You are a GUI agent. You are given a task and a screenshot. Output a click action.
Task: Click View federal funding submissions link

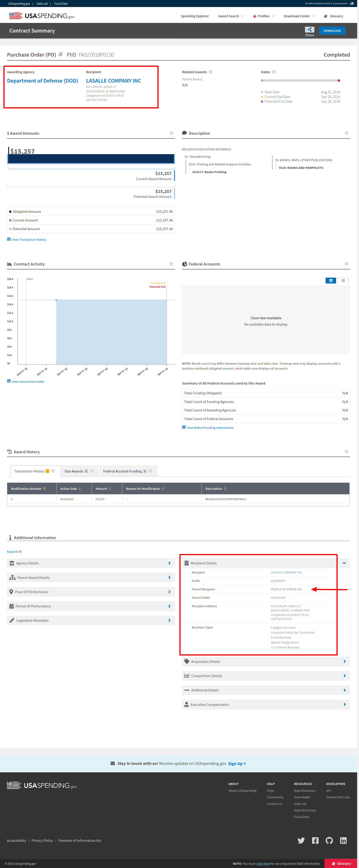point(208,428)
